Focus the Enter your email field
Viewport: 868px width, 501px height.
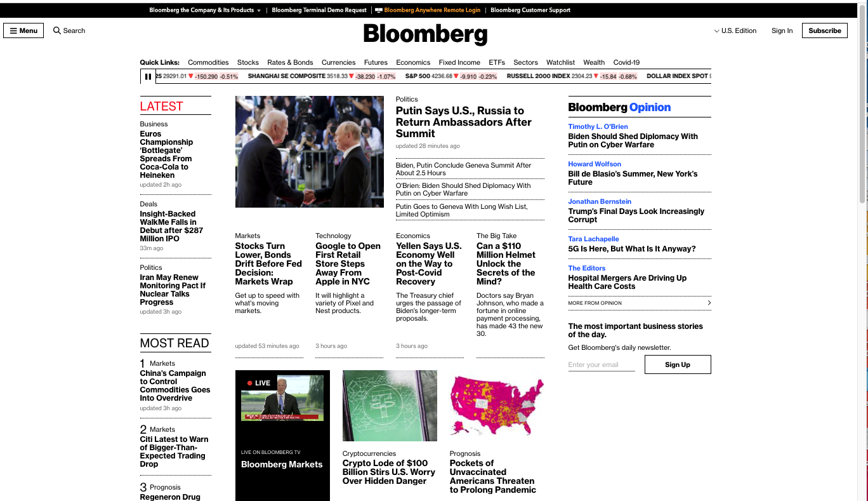click(x=601, y=364)
